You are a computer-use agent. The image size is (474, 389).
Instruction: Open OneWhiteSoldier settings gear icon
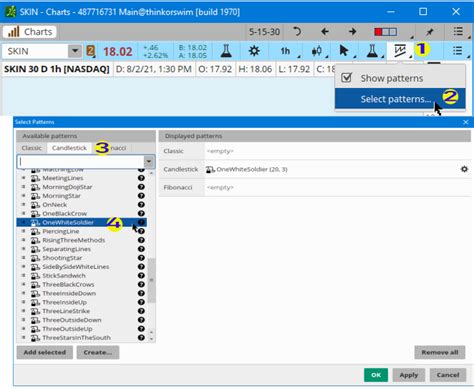(x=464, y=169)
